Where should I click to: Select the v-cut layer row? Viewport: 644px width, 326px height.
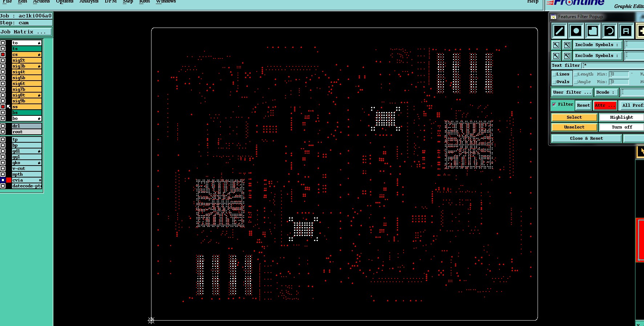coord(27,168)
